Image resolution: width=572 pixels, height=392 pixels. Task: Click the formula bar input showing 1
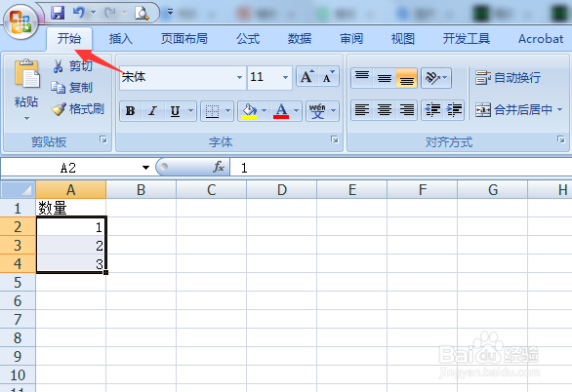coord(401,168)
